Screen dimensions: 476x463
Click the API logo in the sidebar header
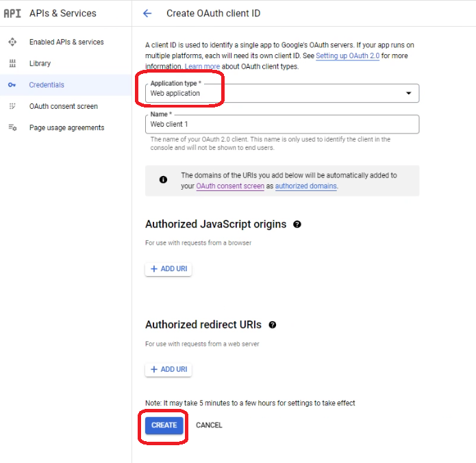click(12, 13)
